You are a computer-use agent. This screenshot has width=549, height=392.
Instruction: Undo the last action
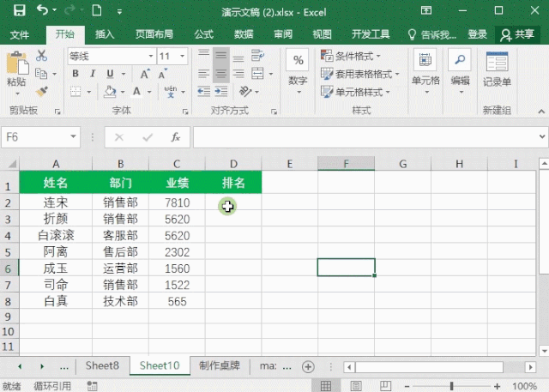(42, 10)
